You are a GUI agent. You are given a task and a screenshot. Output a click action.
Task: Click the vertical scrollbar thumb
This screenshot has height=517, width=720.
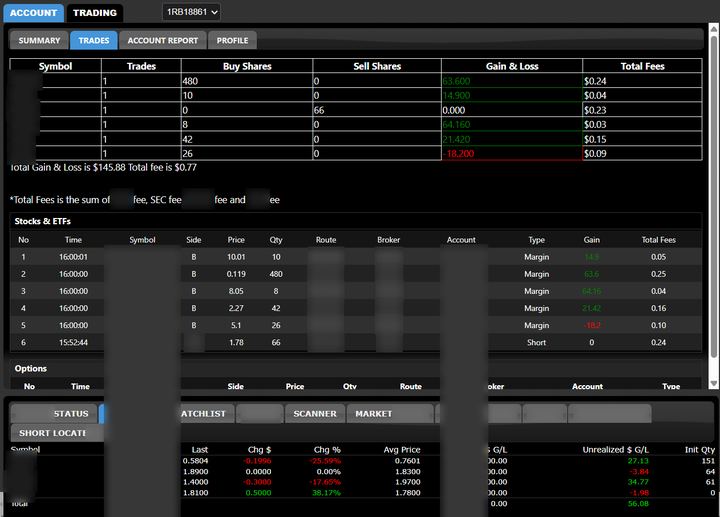point(714,195)
